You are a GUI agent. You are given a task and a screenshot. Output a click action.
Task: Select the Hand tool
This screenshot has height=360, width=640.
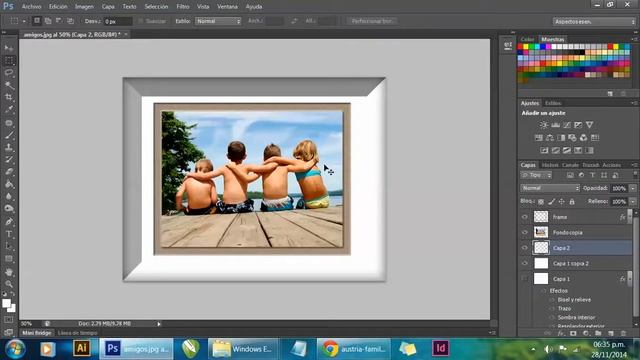(x=9, y=272)
